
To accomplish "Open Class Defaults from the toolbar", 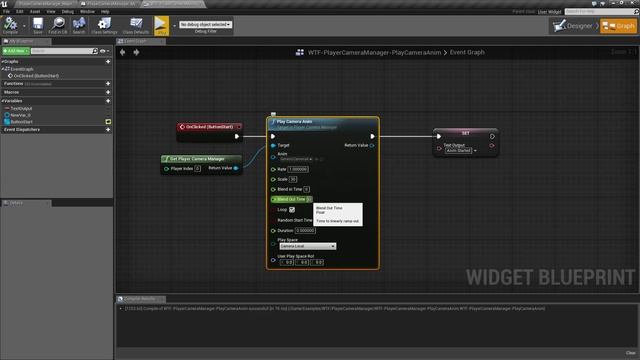I will (136, 25).
